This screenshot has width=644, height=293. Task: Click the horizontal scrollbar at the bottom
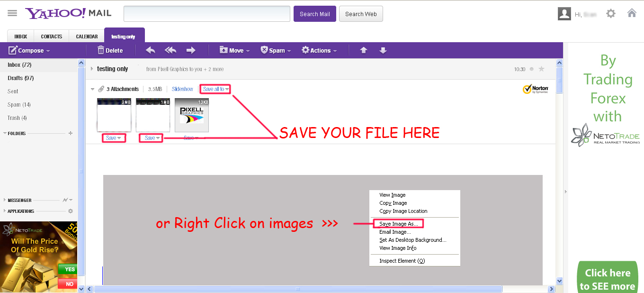(297, 289)
